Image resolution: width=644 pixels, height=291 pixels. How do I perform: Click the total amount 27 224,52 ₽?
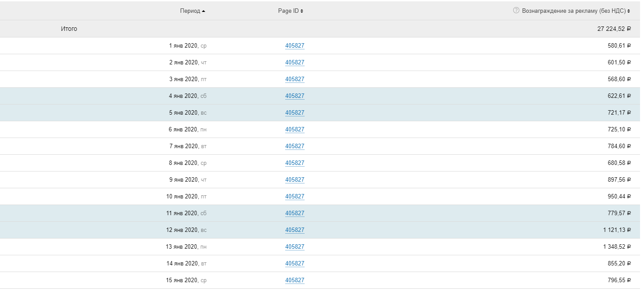614,29
